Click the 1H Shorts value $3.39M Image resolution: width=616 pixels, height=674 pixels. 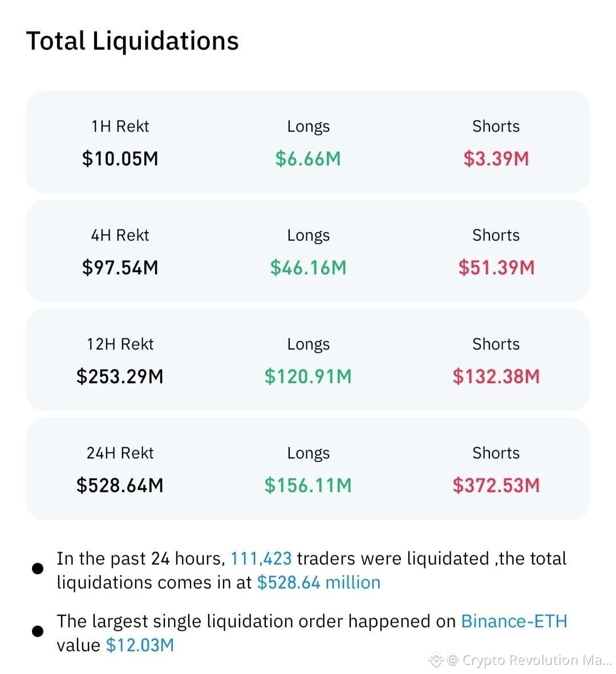(496, 159)
